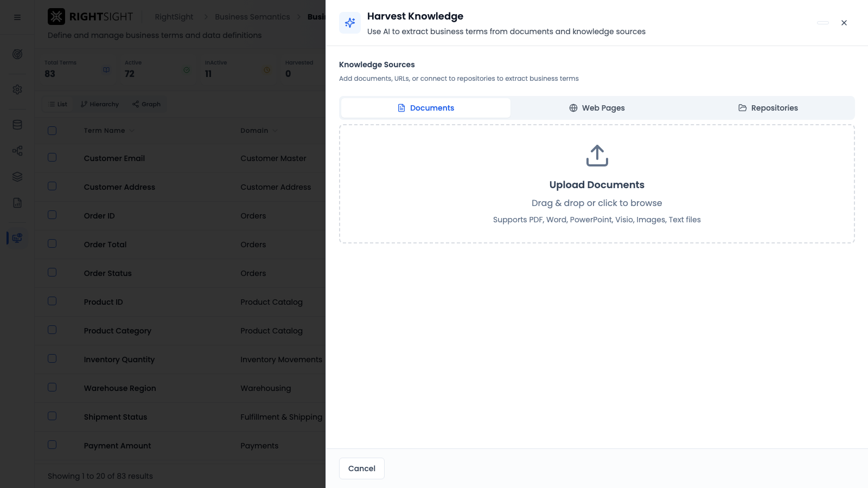868x488 pixels.
Task: Check the Warehouse Region row checkbox
Action: point(52,387)
